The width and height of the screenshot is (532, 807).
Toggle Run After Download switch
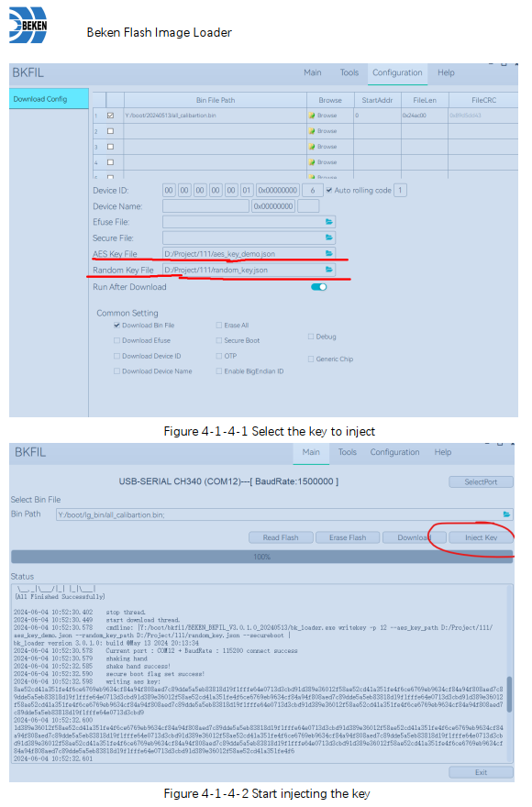coord(319,287)
